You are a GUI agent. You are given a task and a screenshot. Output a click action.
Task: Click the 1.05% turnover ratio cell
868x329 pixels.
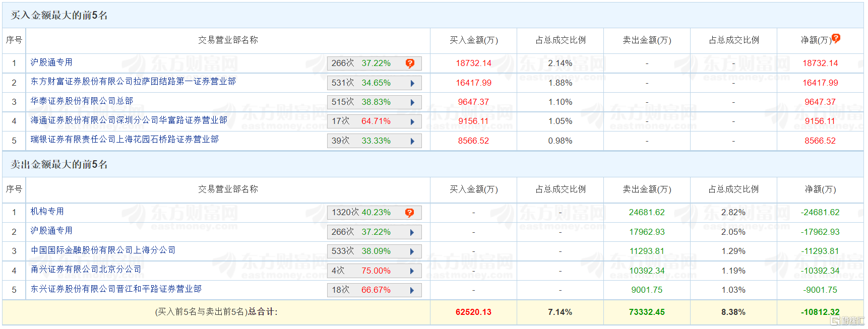pos(561,121)
